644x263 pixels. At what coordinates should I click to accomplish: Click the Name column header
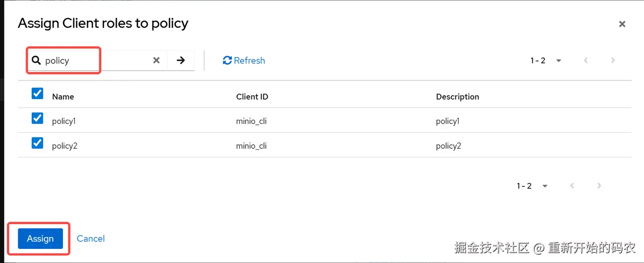[x=63, y=97]
